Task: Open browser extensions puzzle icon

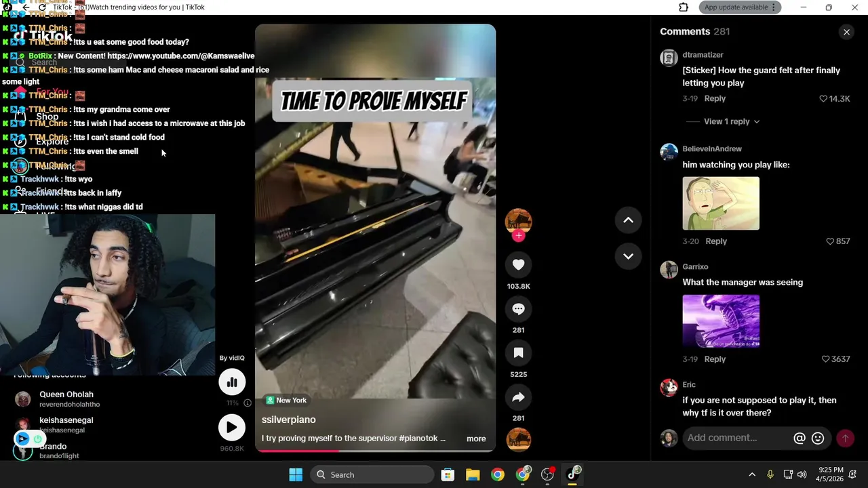Action: (x=684, y=7)
